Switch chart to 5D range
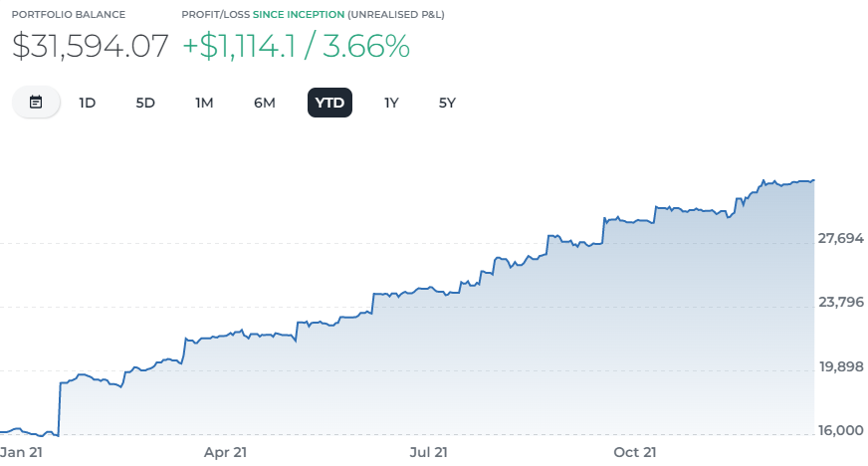 [x=145, y=103]
